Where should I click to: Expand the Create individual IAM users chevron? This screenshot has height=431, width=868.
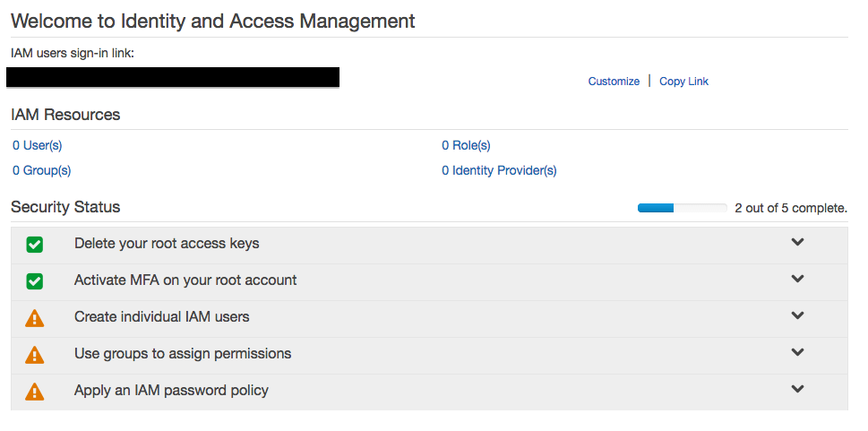pos(797,315)
